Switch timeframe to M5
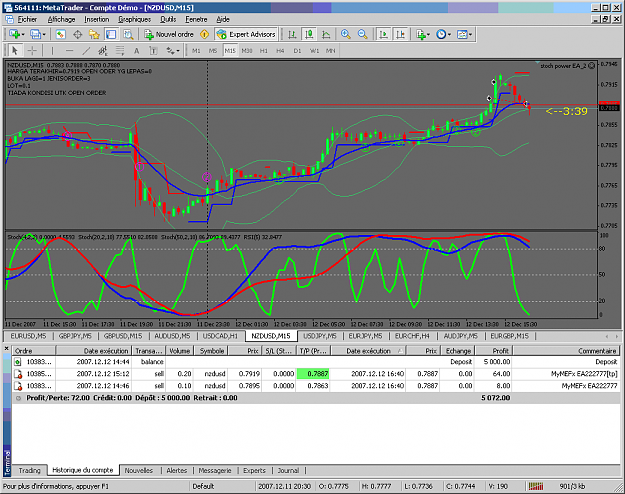This screenshot has height=494, width=625. coord(213,51)
